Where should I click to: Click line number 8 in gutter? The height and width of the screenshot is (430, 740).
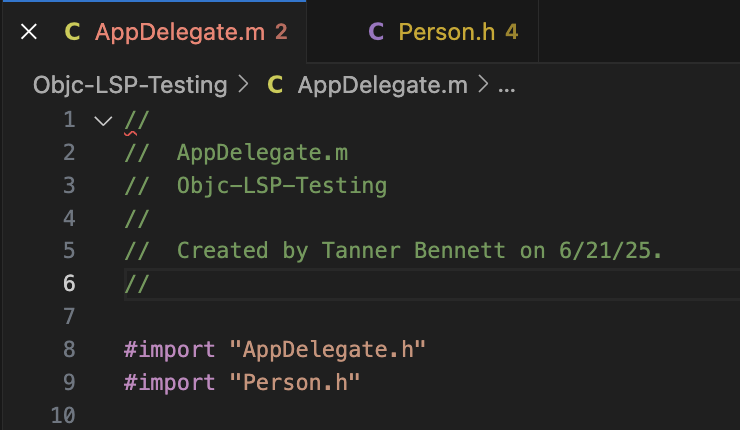(69, 349)
